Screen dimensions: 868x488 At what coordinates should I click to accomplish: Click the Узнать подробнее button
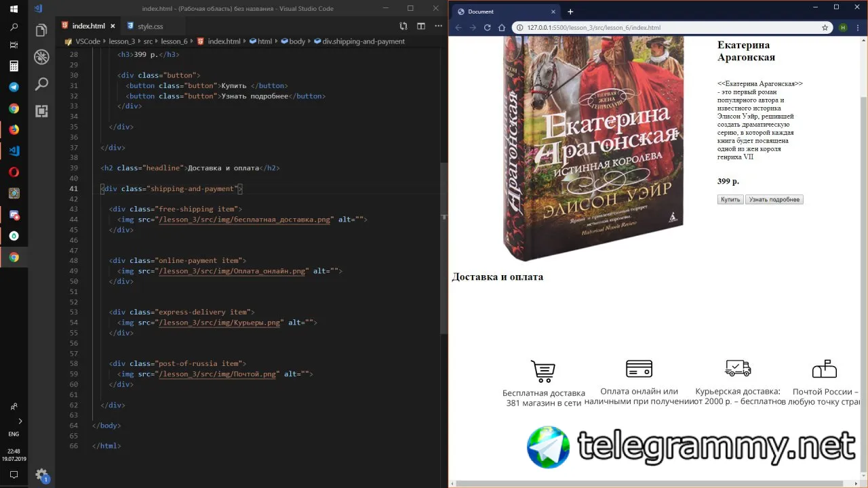(x=774, y=200)
